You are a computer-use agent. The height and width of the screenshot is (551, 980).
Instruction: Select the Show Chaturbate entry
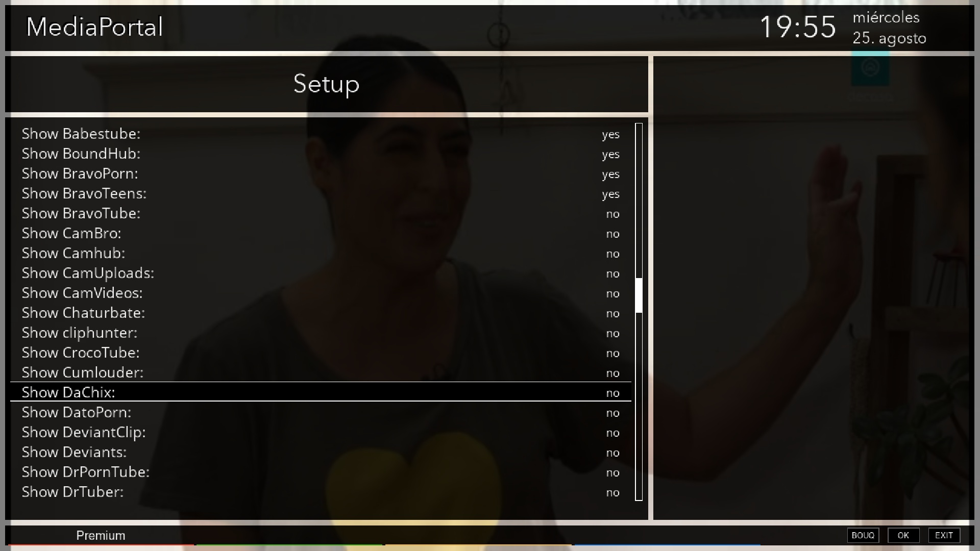321,313
